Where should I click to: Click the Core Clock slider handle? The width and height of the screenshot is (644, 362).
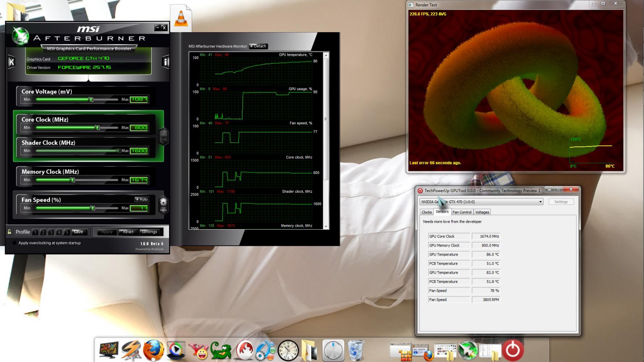tap(97, 128)
